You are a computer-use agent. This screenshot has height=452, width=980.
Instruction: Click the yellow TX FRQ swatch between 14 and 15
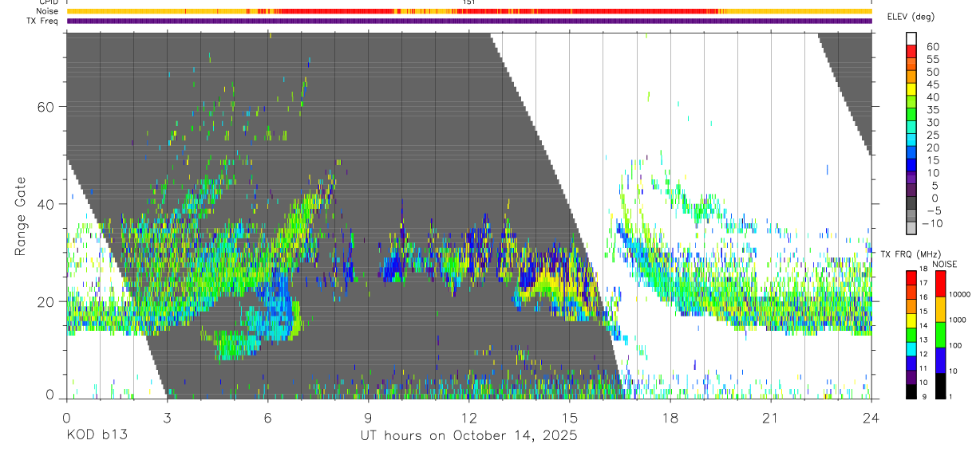tap(911, 320)
